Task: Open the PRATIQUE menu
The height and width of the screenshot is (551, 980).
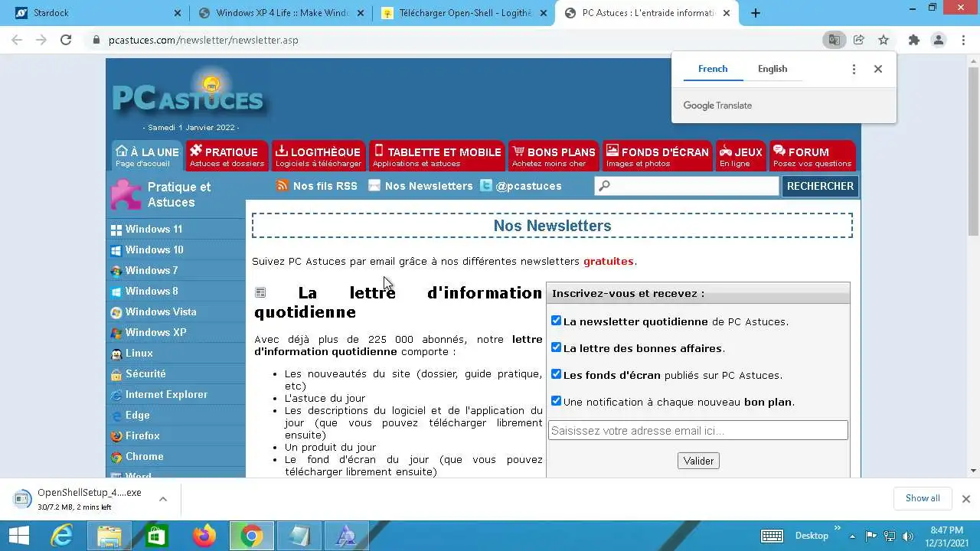Action: coord(227,156)
